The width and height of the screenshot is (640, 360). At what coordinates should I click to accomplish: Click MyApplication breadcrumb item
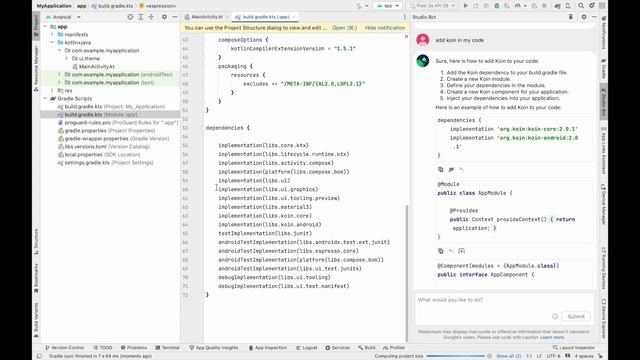point(54,6)
